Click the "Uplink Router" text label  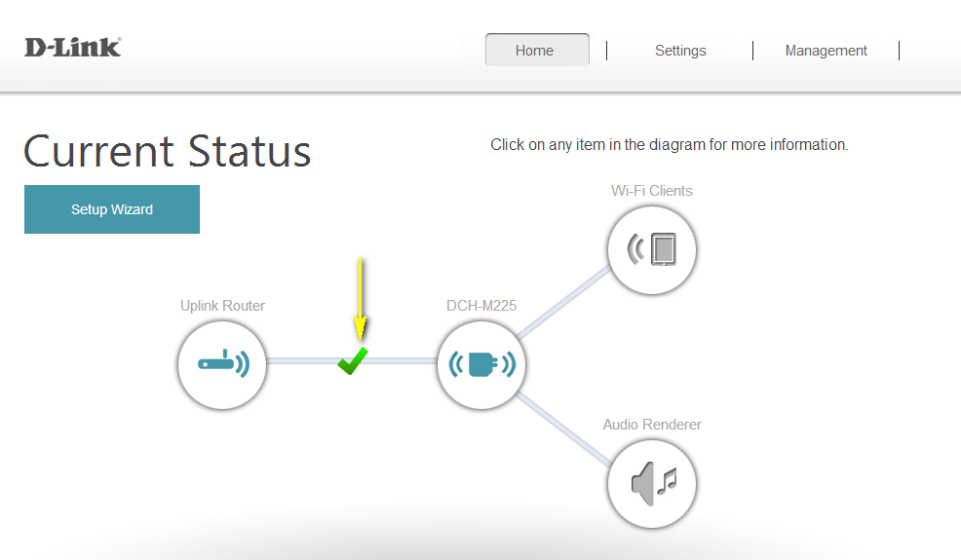pos(222,306)
